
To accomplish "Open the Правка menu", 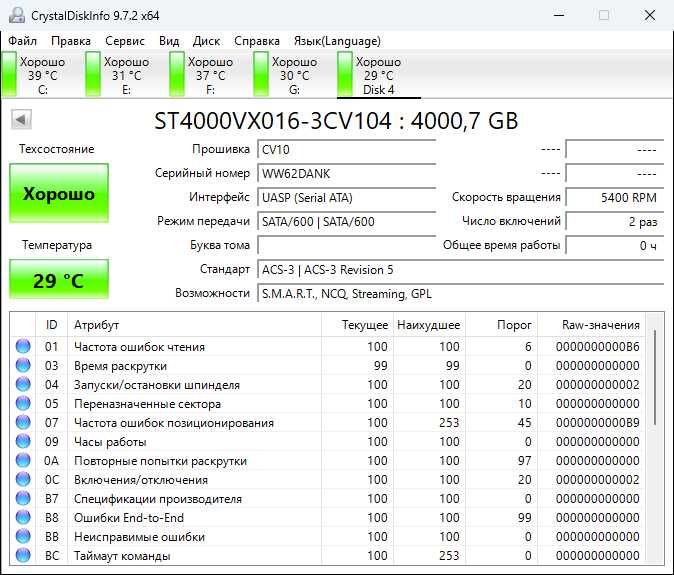I will (x=71, y=41).
